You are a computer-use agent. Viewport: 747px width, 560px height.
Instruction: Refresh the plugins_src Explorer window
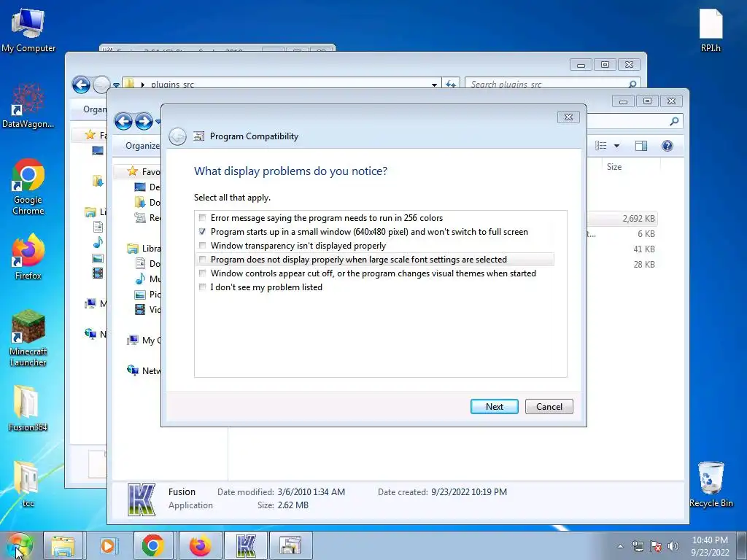(x=451, y=85)
